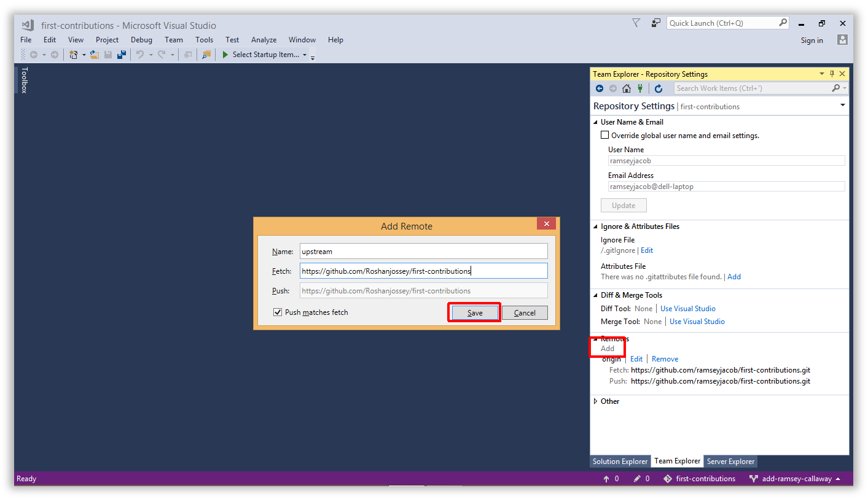This screenshot has height=499, width=868.
Task: Open the Select Startup Item dropdown arrow
Action: pos(305,55)
